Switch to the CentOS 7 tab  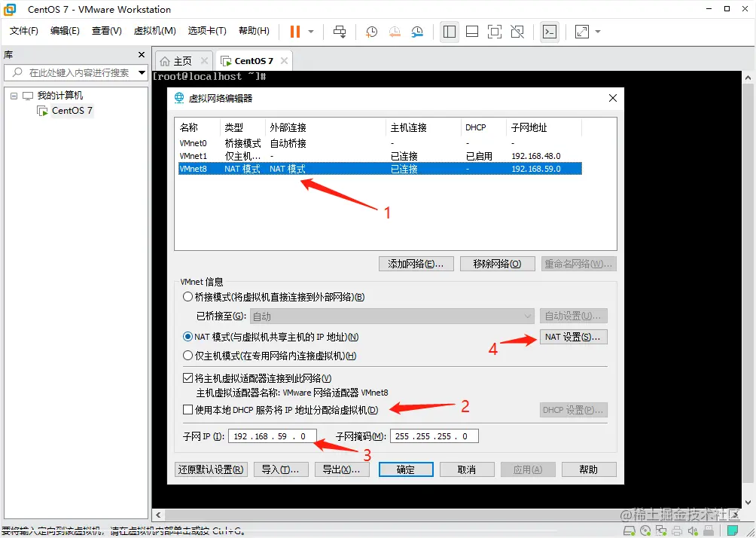(x=254, y=61)
